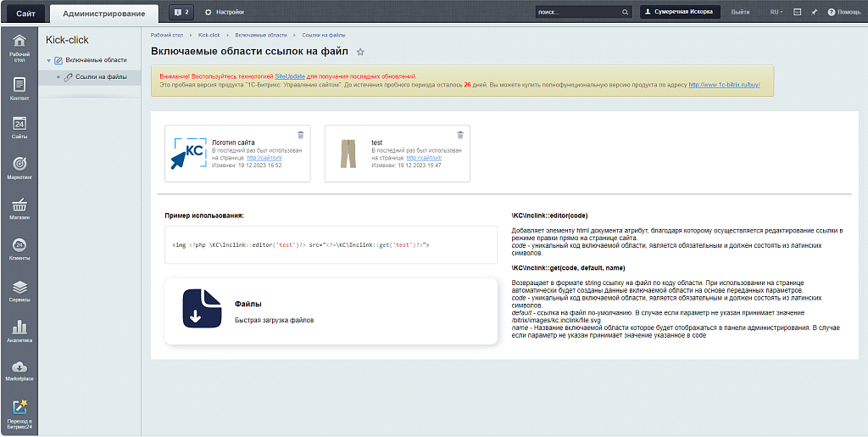Pin the admin panel with pushpin icon

click(x=814, y=13)
